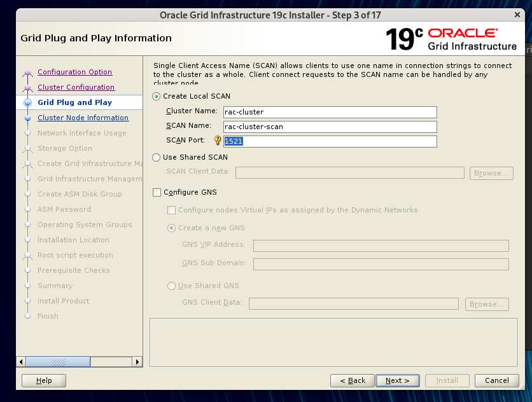Select the Create a new GNS option
The width and height of the screenshot is (532, 402).
[171, 228]
